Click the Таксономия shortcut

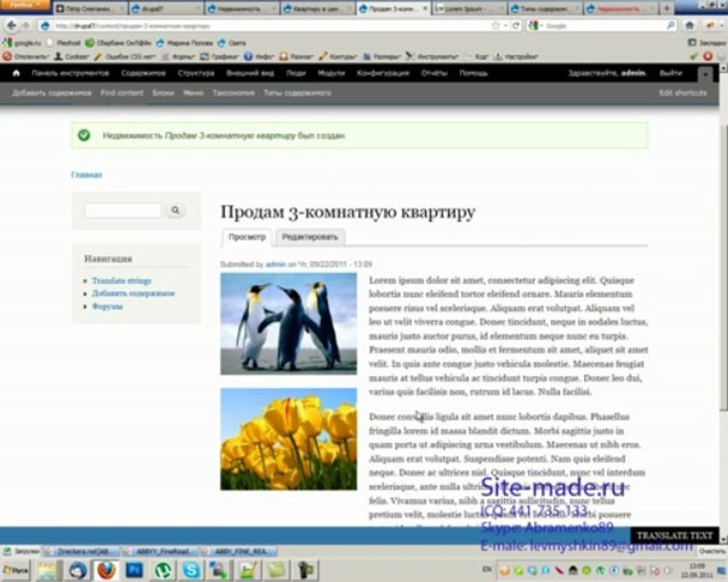click(234, 93)
